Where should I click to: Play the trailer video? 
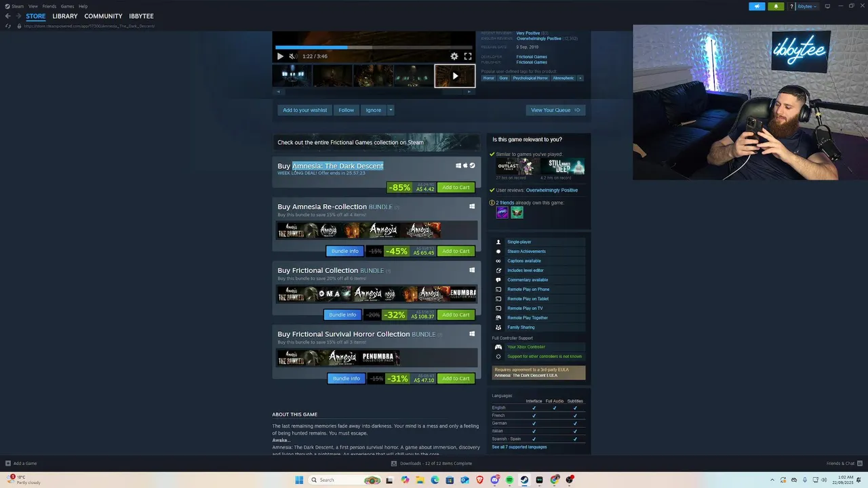280,56
